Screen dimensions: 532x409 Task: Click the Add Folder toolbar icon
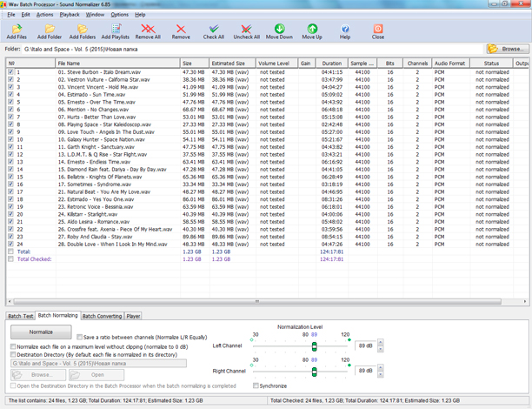click(50, 28)
